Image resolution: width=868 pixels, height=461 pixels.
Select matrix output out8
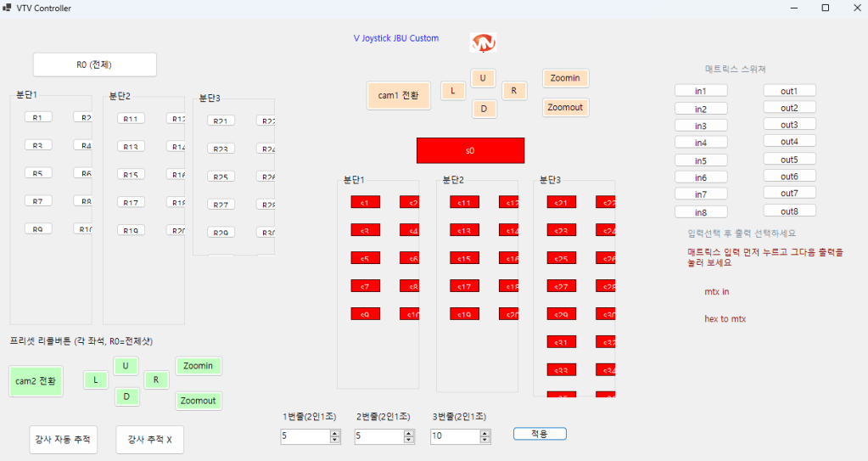pyautogui.click(x=789, y=211)
